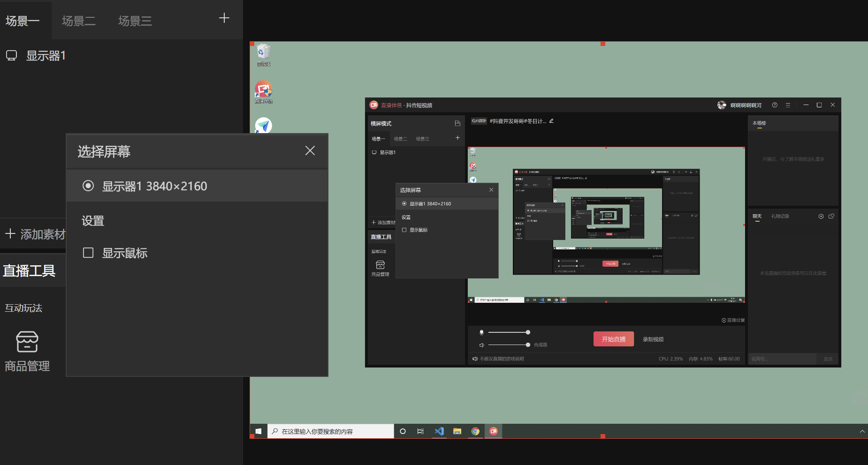
Task: Select 显示器1 3840×2160 radio in large dialog
Action: click(88, 186)
